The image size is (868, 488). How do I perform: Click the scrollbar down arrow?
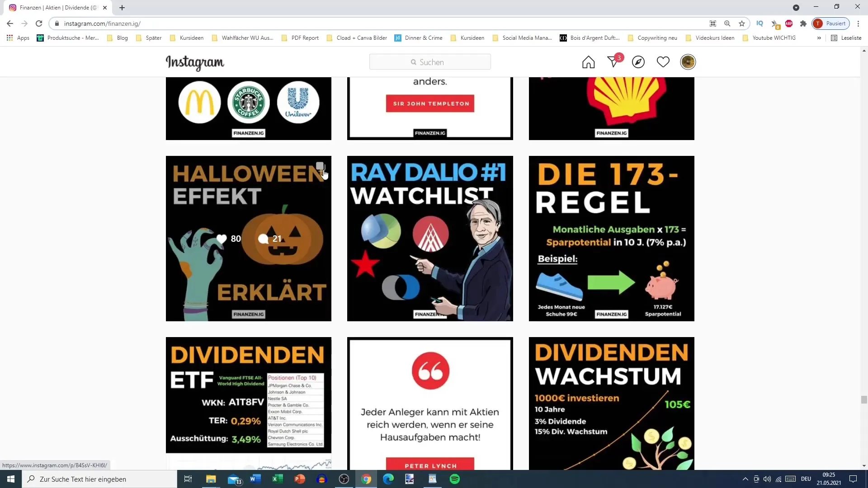[864, 466]
